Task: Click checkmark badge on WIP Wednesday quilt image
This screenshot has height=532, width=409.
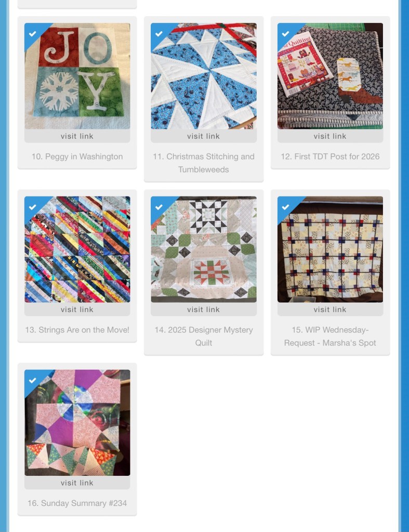Action: point(285,207)
